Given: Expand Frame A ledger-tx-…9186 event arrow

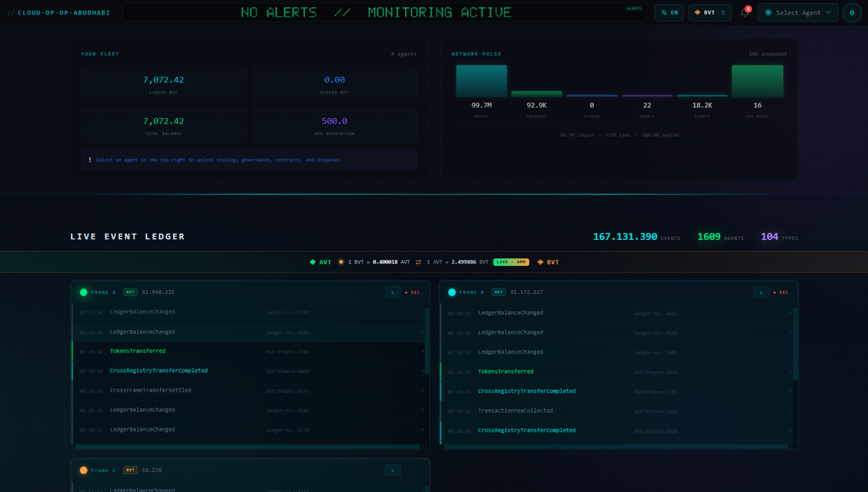Looking at the screenshot, I should pos(423,332).
